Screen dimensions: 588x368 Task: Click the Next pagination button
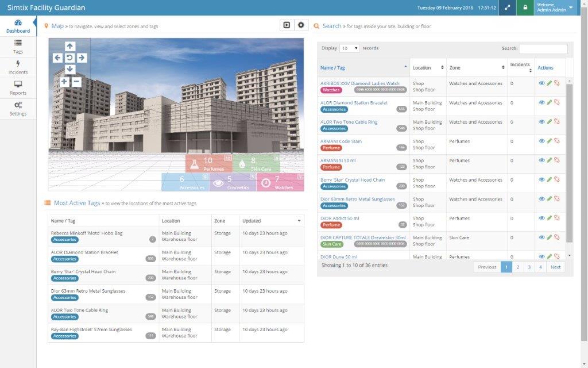[x=555, y=267]
